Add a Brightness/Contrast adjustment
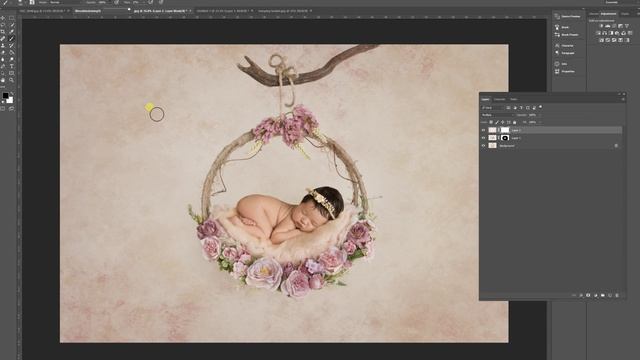 (602, 26)
